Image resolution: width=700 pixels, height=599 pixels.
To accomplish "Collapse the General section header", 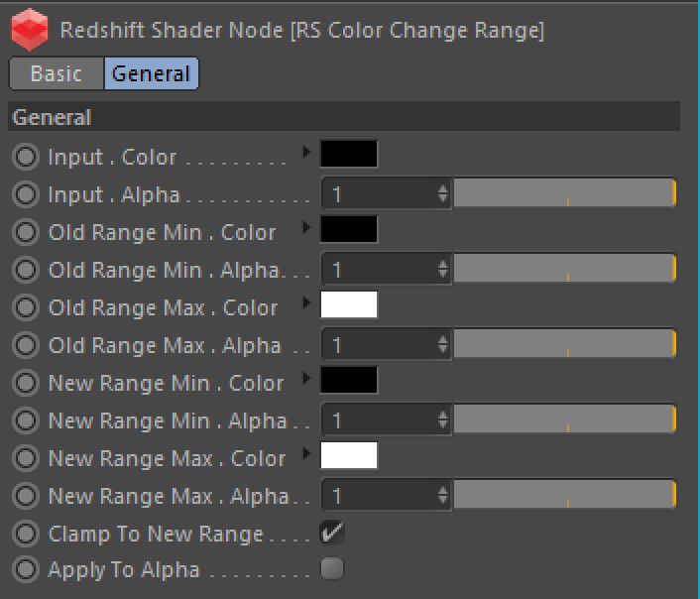I will 344,117.
